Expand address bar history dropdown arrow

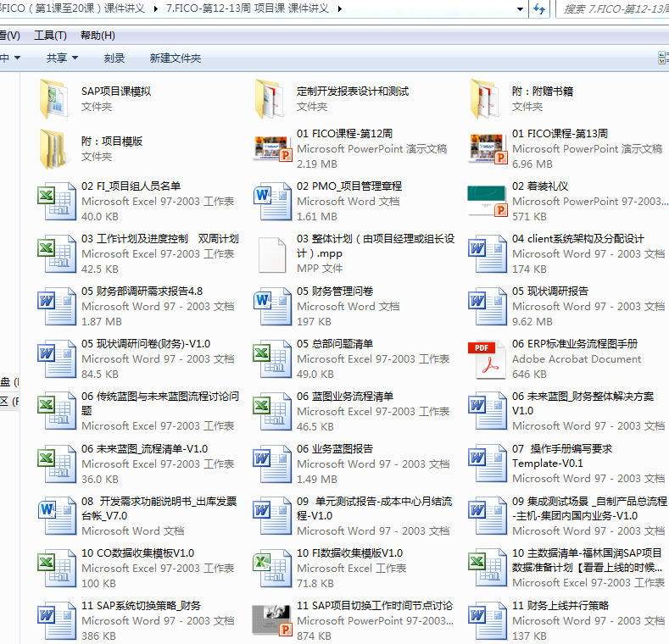coord(520,9)
